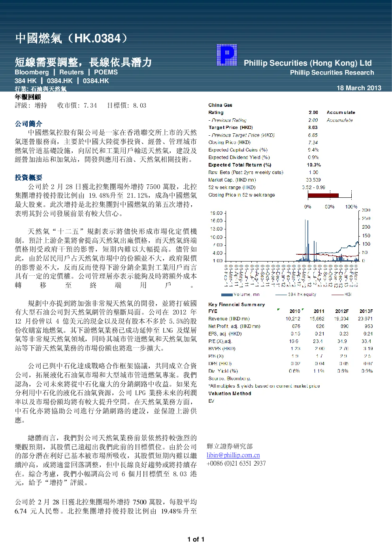Click the 2010 revenue value 10,212

293,319
